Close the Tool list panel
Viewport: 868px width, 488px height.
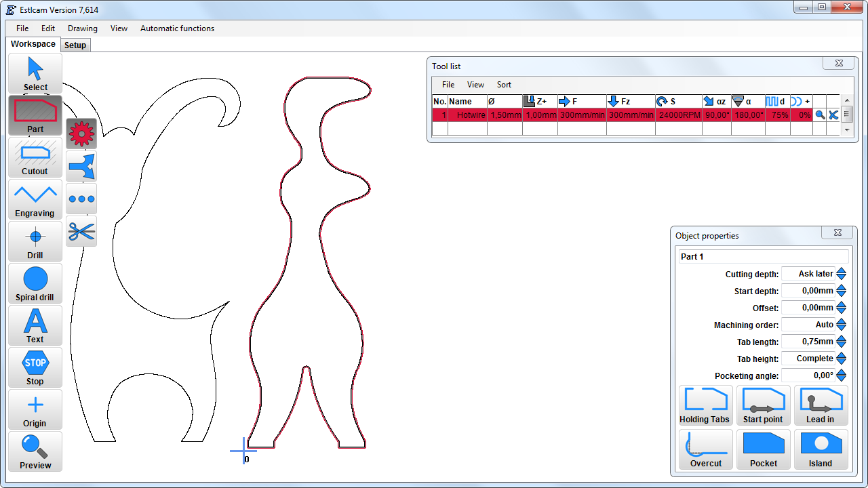click(x=839, y=63)
